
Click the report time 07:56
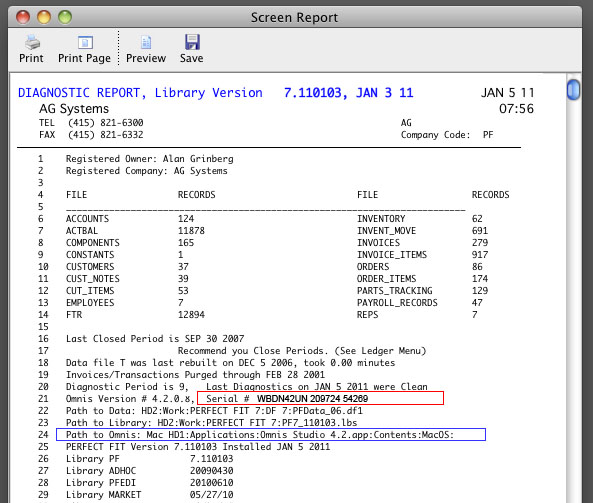516,109
